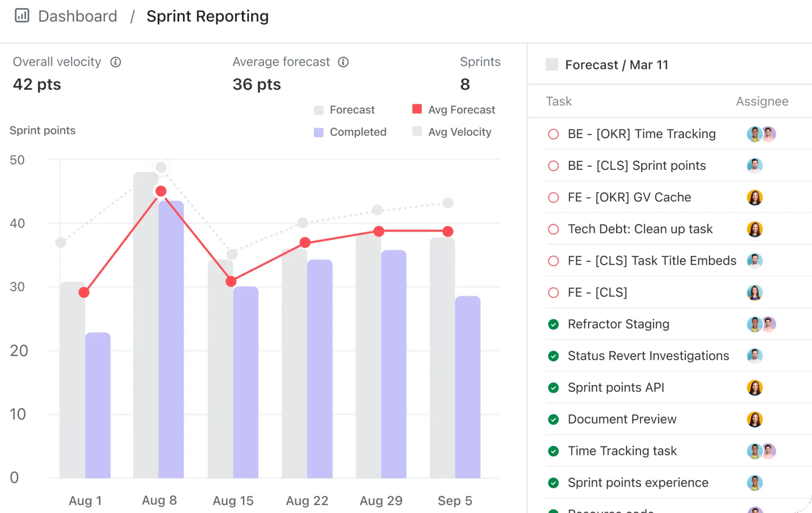Select the Aug 1 red Avg Forecast point
The image size is (812, 513).
coord(84,292)
